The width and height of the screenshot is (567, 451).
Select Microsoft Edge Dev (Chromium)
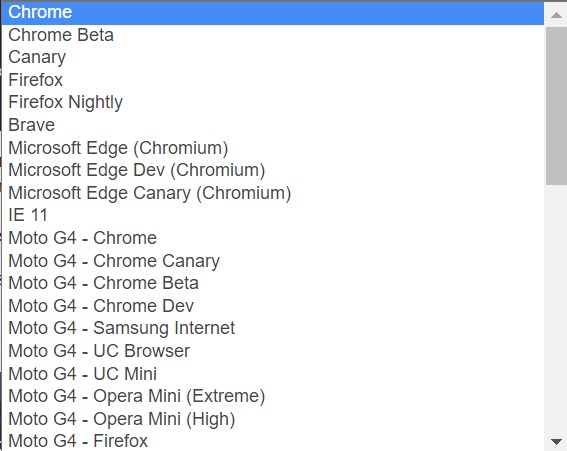(273, 171)
